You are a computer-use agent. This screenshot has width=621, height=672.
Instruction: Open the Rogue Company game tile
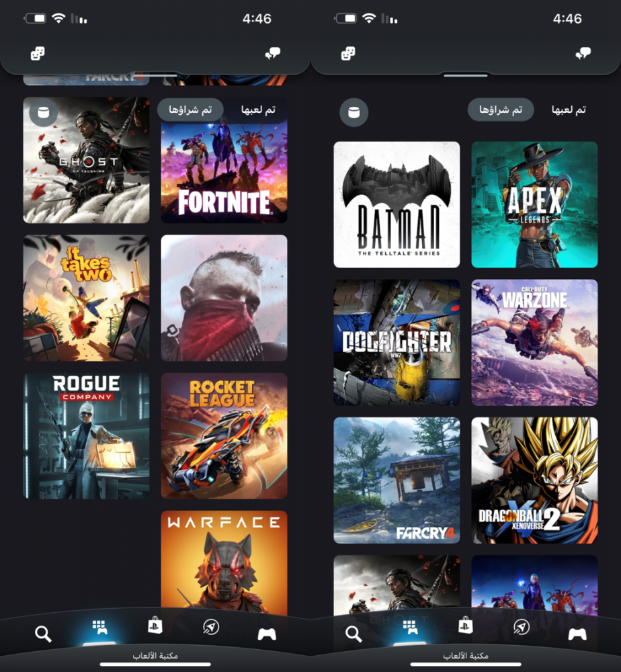coord(86,435)
